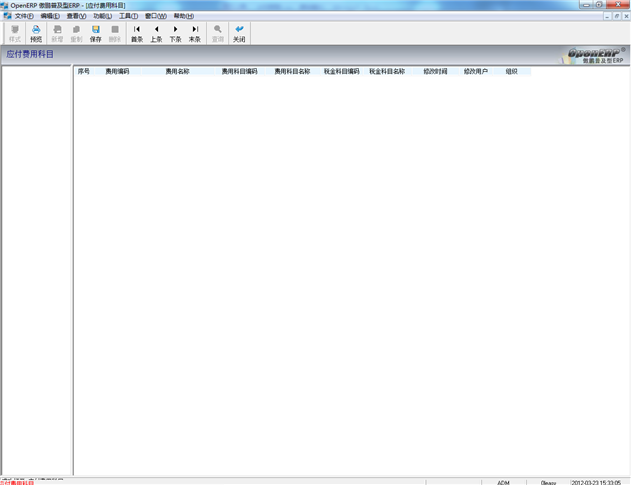The width and height of the screenshot is (631, 485).
Task: Click the 税金科目名称 column header
Action: pos(386,72)
